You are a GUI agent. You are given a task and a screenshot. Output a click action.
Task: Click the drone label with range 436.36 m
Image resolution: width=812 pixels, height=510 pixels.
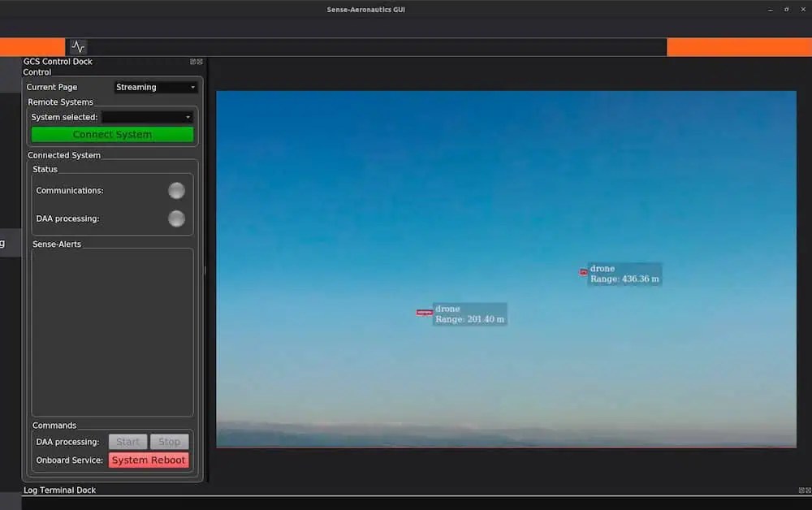coord(624,274)
